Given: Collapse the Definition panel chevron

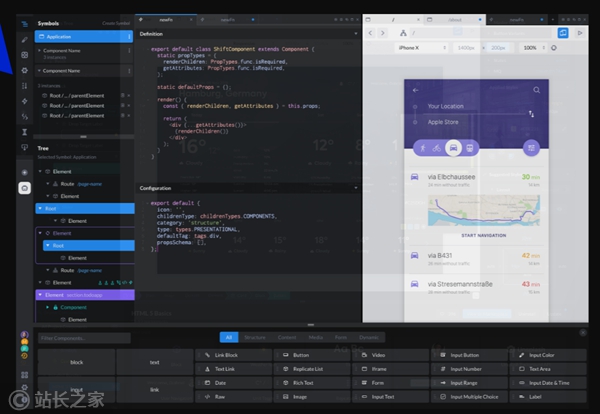Looking at the screenshot, I should [355, 34].
